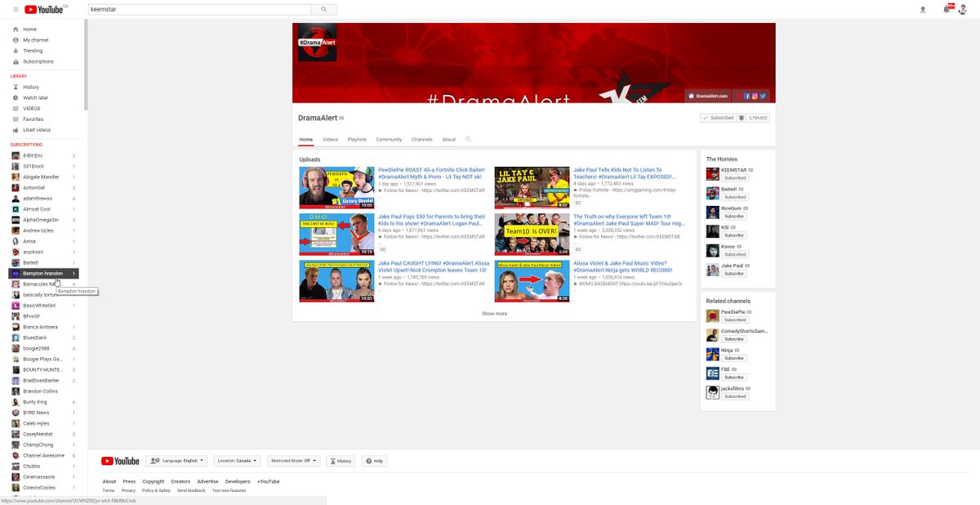The image size is (980, 505).
Task: Click Show more under Uploads
Action: click(x=494, y=314)
